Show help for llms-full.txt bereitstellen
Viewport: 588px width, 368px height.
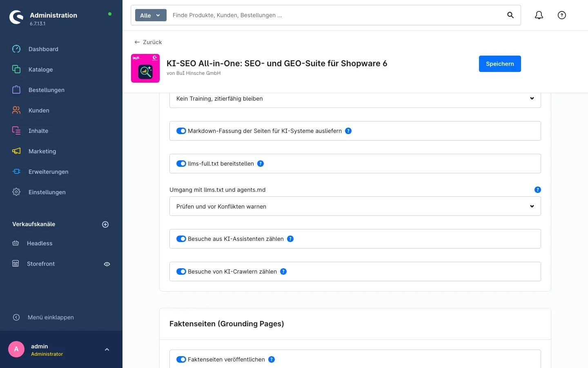[x=261, y=164]
